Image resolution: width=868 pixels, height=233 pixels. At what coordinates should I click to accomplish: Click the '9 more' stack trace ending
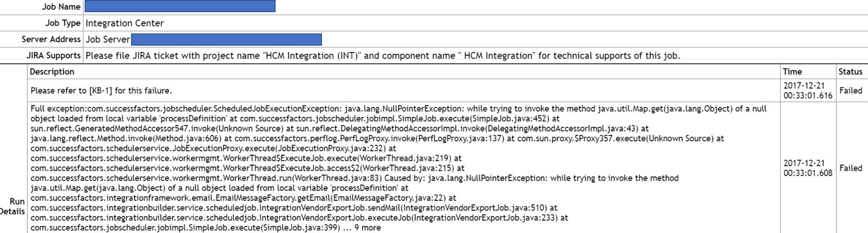click(368, 228)
